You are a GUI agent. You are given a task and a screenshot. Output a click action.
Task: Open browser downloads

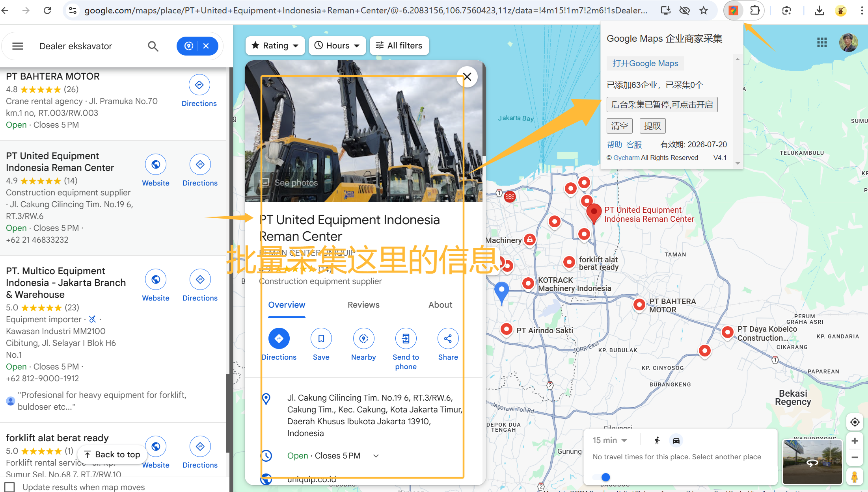tap(819, 11)
